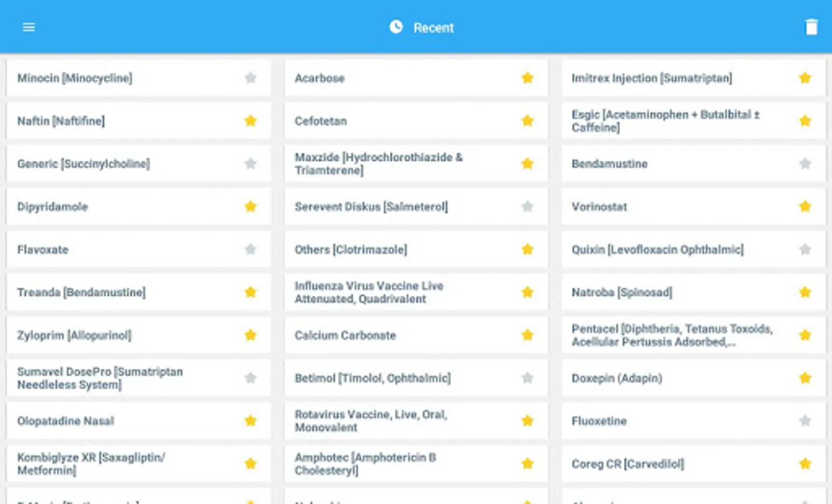Toggle star on Doxepin (Adapin)
Image resolution: width=832 pixels, height=504 pixels.
pyautogui.click(x=805, y=378)
